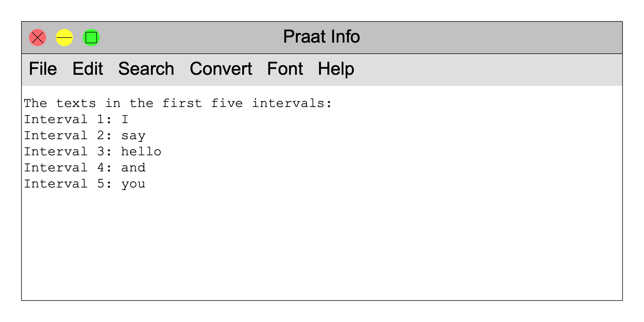The image size is (644, 322).
Task: Click the Praat Info title text
Action: click(x=321, y=36)
